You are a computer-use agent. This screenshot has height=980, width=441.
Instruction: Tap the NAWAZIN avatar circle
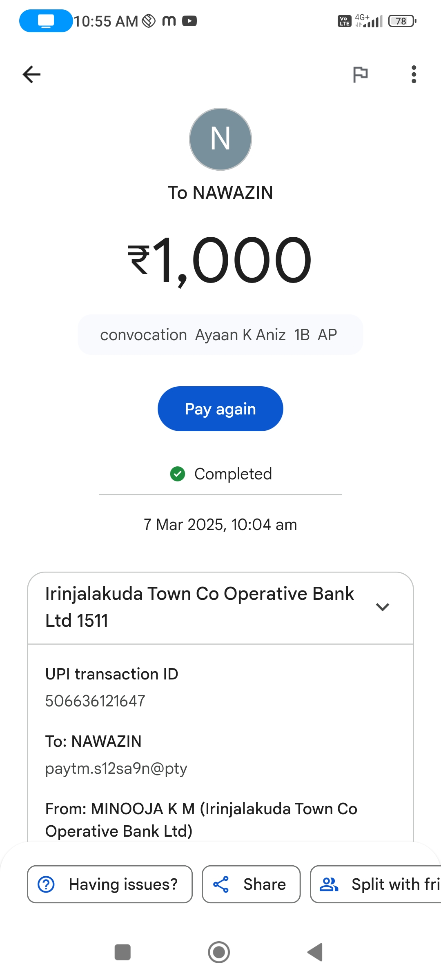pyautogui.click(x=220, y=139)
